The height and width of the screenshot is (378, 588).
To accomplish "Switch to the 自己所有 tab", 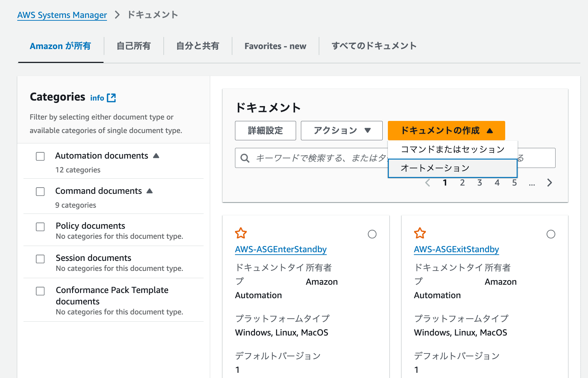I will pyautogui.click(x=134, y=46).
